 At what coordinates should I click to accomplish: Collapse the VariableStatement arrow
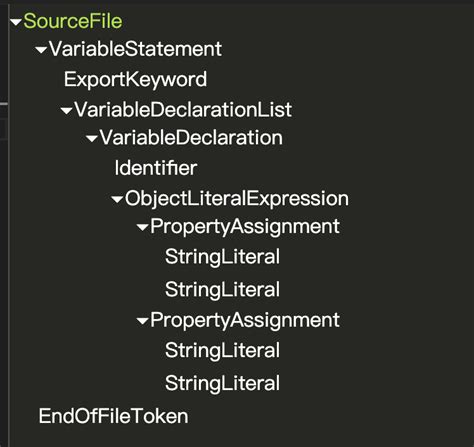click(x=41, y=50)
